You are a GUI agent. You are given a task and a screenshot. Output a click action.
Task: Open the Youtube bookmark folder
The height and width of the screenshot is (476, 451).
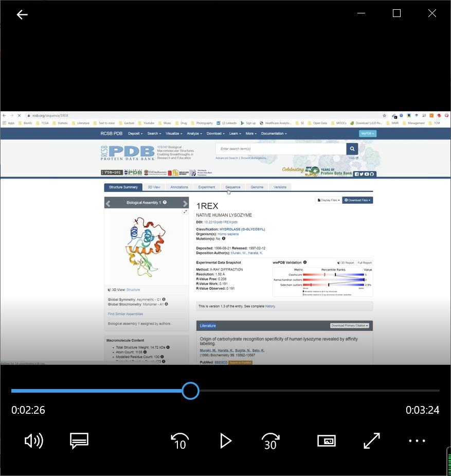pyautogui.click(x=146, y=124)
